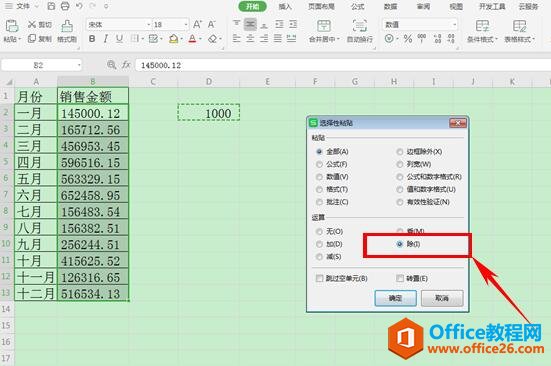Increase font size with the A+ icon

[x=197, y=24]
